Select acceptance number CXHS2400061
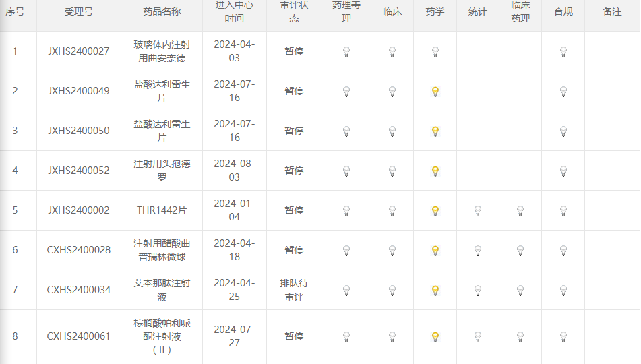Viewport: 641px width, 364px height. (79, 336)
